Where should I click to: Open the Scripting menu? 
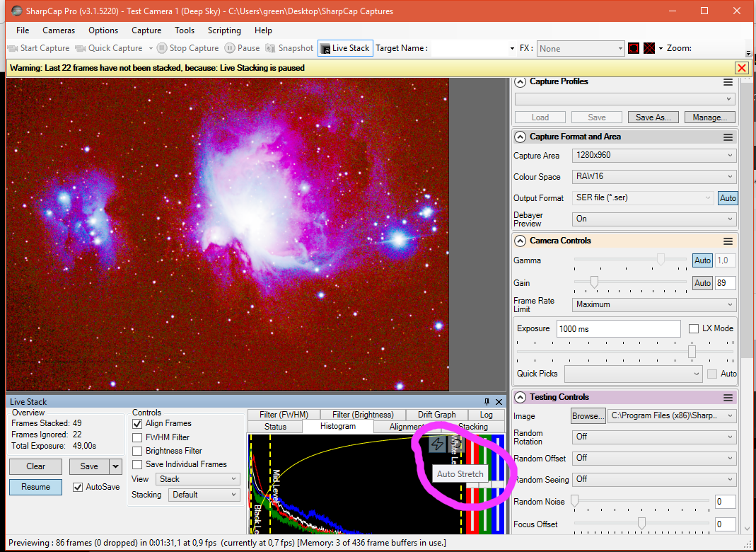(x=224, y=30)
